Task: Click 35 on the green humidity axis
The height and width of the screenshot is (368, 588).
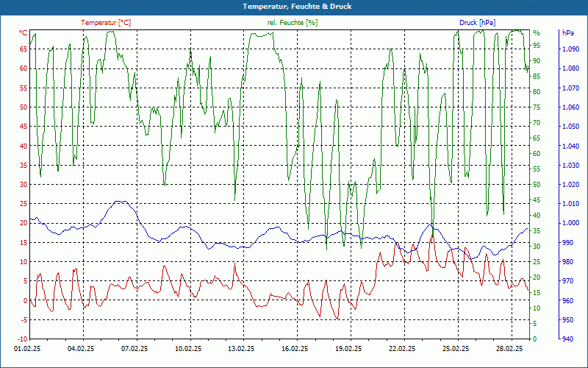Action: 537,231
